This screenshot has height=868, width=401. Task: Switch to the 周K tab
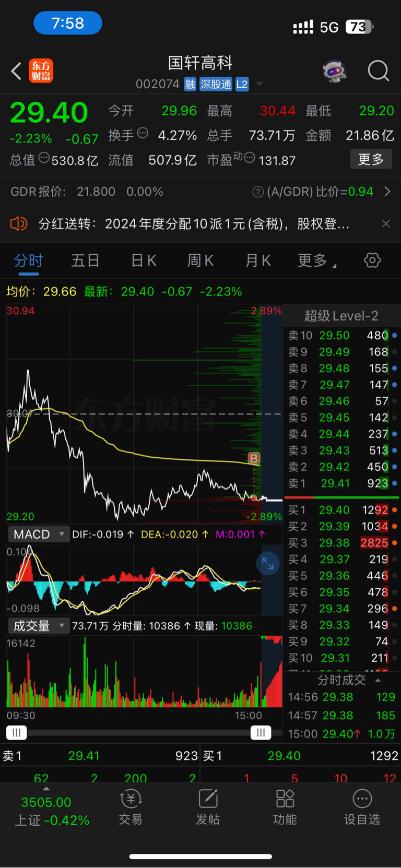pyautogui.click(x=200, y=260)
